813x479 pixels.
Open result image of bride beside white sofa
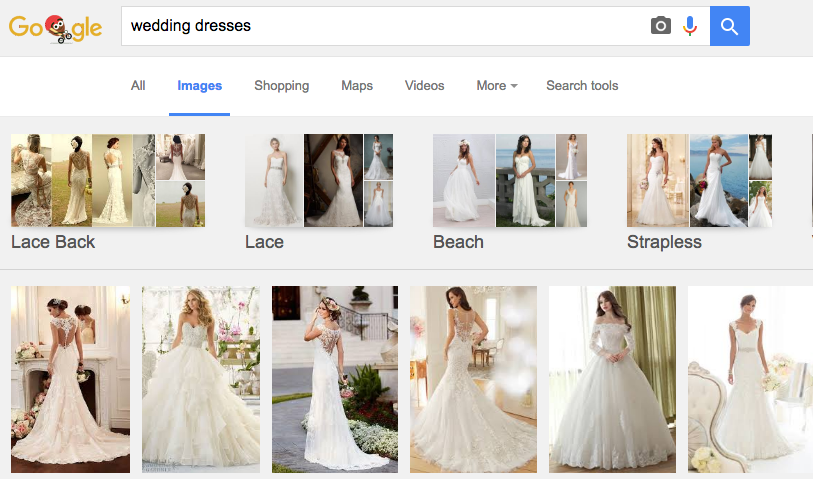coord(750,379)
